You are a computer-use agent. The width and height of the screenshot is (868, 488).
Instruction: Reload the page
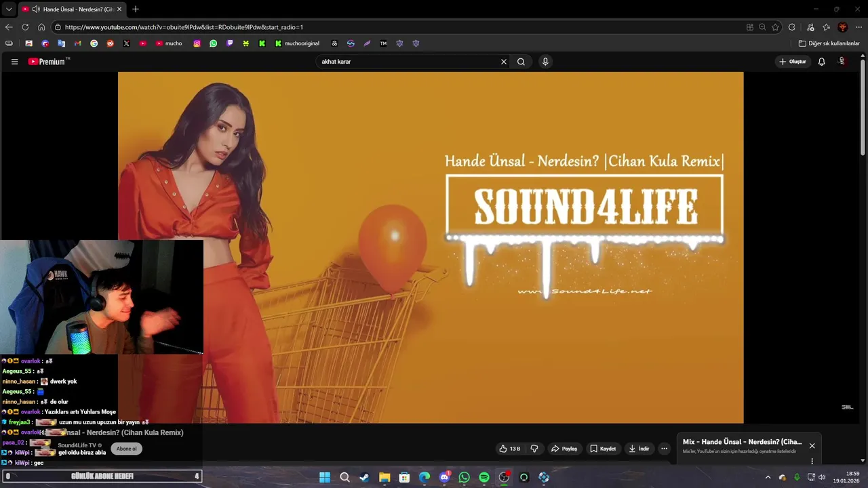(25, 27)
